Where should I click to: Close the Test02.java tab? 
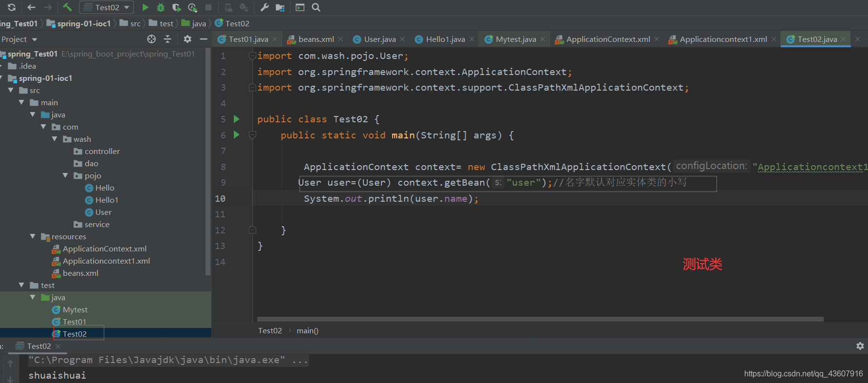pyautogui.click(x=843, y=39)
